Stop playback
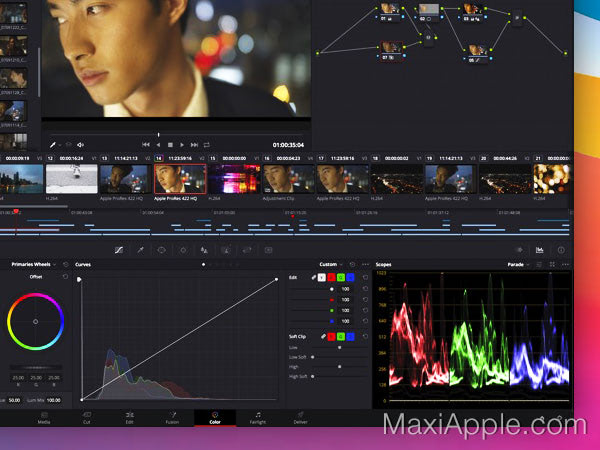 pos(170,145)
